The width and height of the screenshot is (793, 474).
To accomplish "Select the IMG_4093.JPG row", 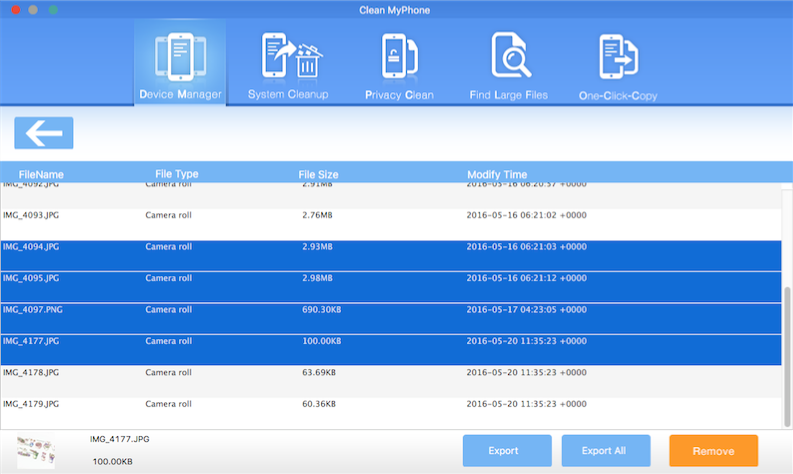I will pos(391,225).
